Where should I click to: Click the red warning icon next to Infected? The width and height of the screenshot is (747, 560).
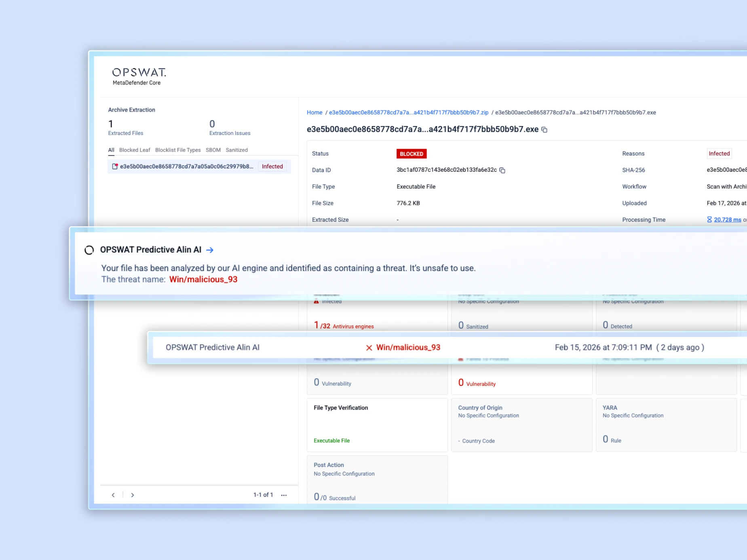(x=316, y=301)
